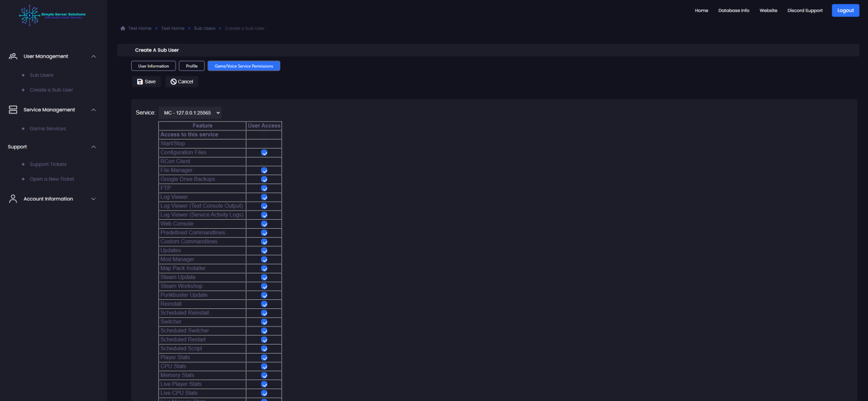Uncheck the Scheduled Switcher checkbox
Viewport: 868px width, 401px height.
(264, 331)
